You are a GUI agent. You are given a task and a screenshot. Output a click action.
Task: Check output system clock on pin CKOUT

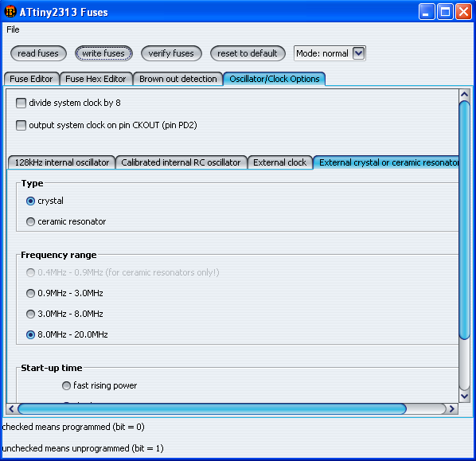pos(21,125)
